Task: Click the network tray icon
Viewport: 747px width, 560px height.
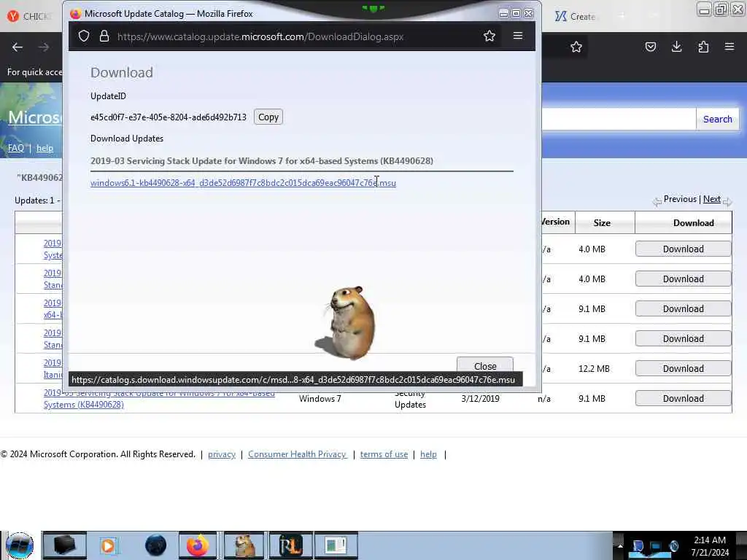Action: [x=656, y=546]
